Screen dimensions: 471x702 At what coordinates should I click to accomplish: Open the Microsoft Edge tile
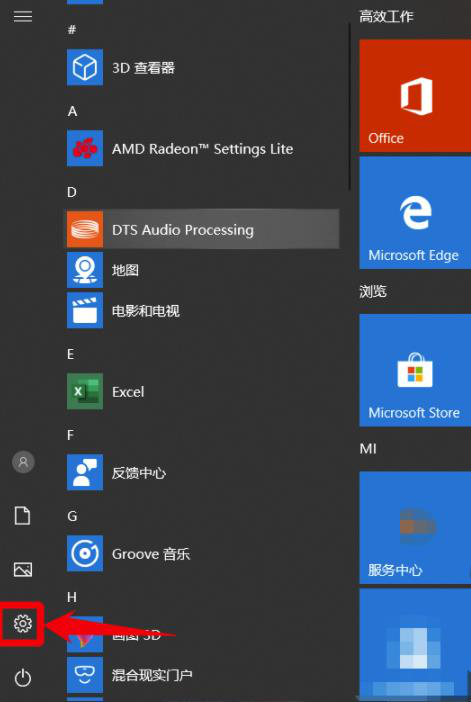(415, 213)
